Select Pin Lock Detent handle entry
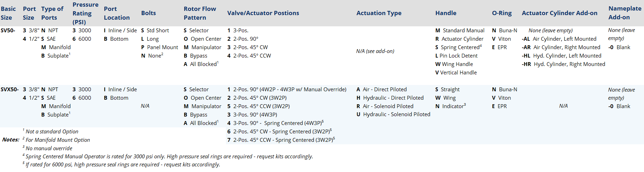 (x=456, y=56)
